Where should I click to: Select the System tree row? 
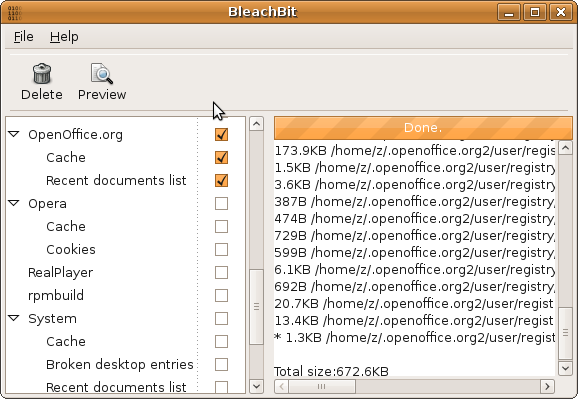coord(125,319)
